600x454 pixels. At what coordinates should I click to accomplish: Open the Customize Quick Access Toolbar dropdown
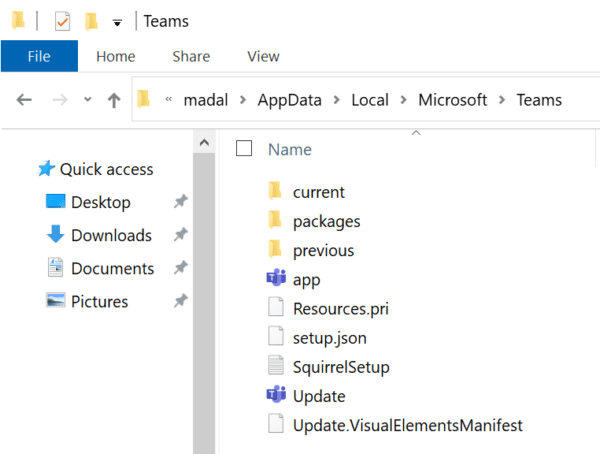(x=117, y=23)
